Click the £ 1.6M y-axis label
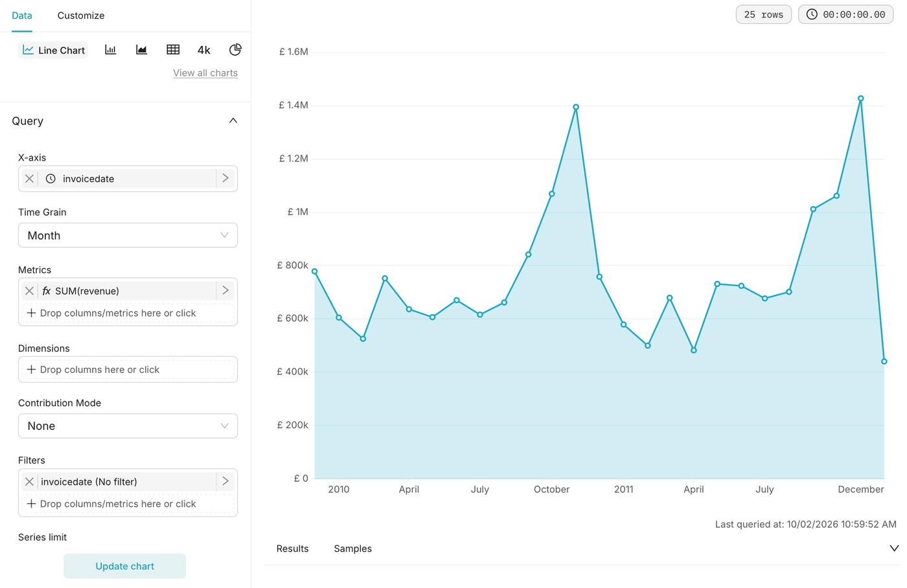 click(x=293, y=52)
